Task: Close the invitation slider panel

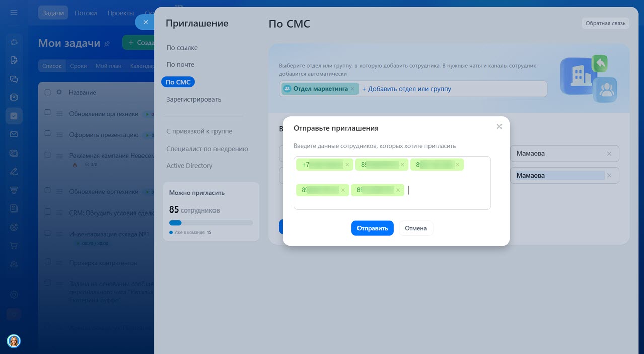Action: coord(145,22)
